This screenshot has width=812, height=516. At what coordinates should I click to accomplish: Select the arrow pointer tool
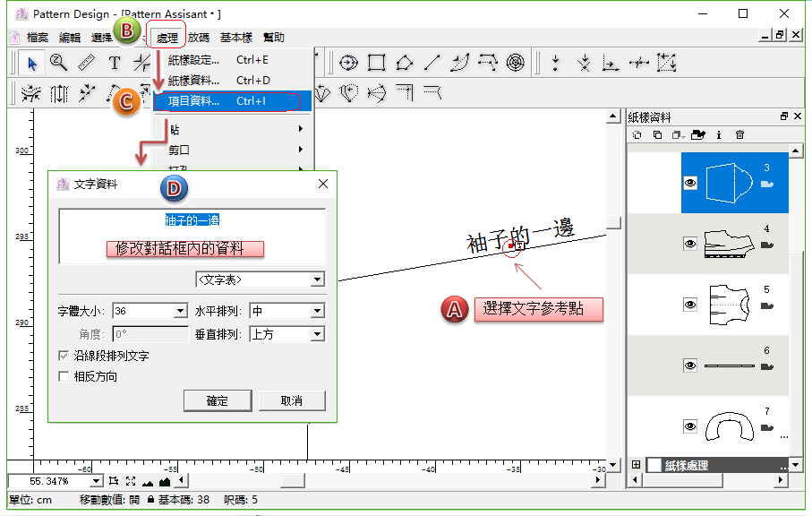click(33, 63)
